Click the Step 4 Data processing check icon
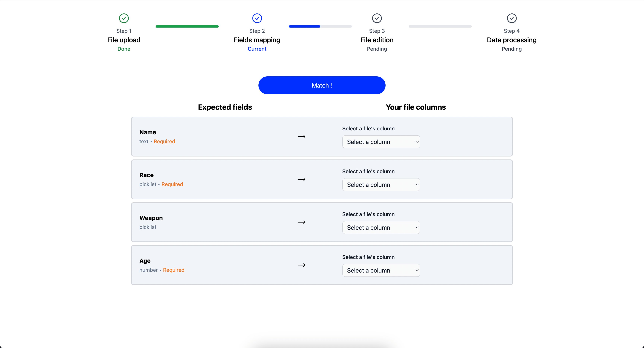Image resolution: width=644 pixels, height=348 pixels. pos(512,18)
